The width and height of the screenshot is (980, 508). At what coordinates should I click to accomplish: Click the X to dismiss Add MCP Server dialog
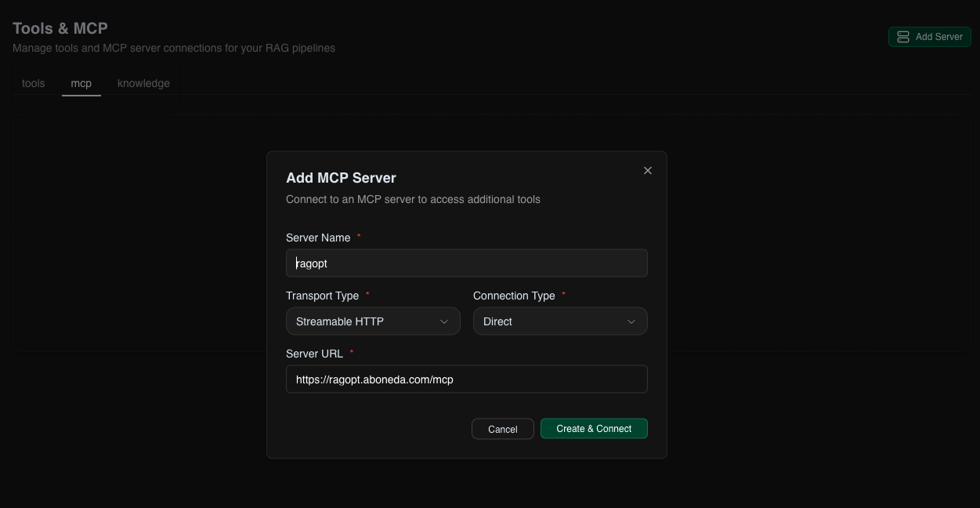pos(648,170)
